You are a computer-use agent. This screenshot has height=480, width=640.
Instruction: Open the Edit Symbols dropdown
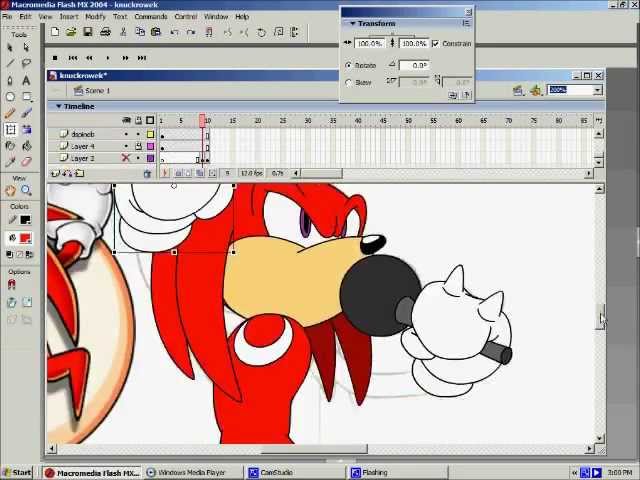click(x=535, y=90)
